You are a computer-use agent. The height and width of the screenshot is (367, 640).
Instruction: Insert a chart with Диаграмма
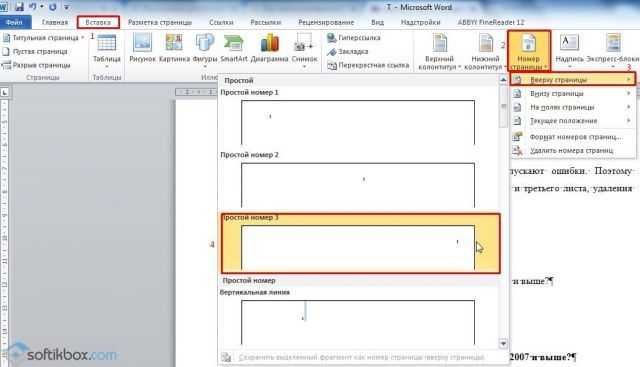(269, 43)
